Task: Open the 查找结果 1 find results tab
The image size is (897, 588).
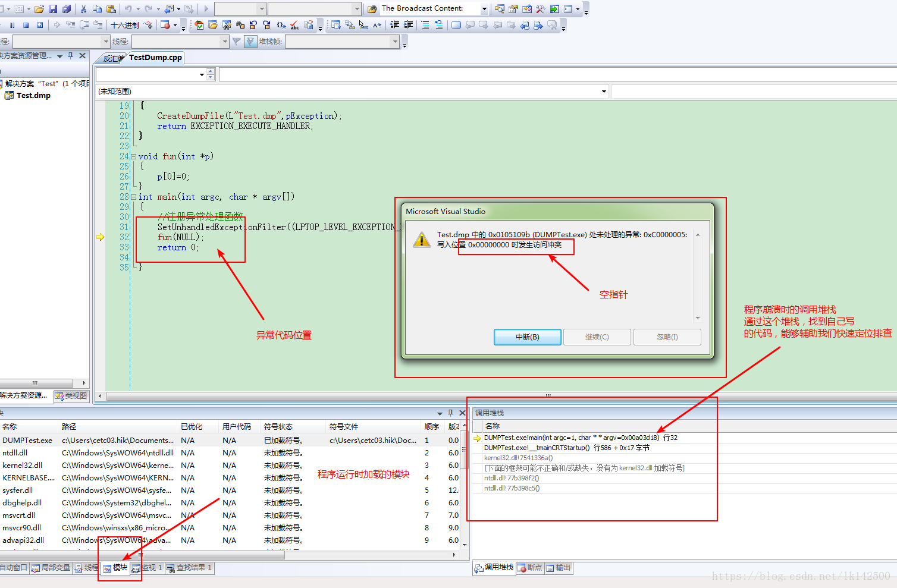Action: click(189, 568)
